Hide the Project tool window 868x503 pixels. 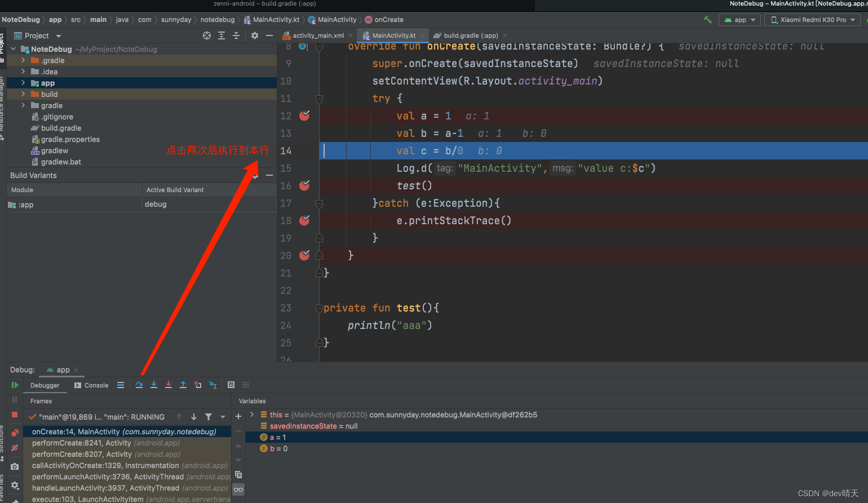pyautogui.click(x=269, y=35)
